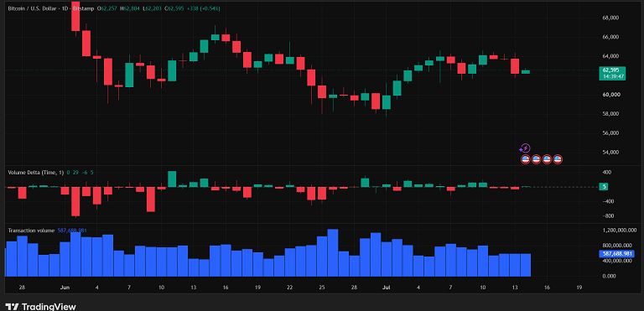Click the 16 date label left of 19 in June

coord(225,288)
